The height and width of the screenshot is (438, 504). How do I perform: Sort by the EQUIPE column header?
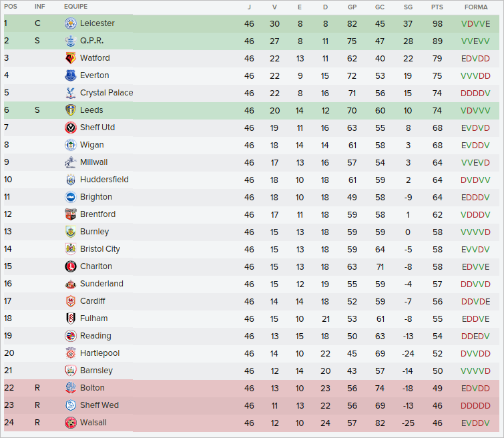point(75,7)
